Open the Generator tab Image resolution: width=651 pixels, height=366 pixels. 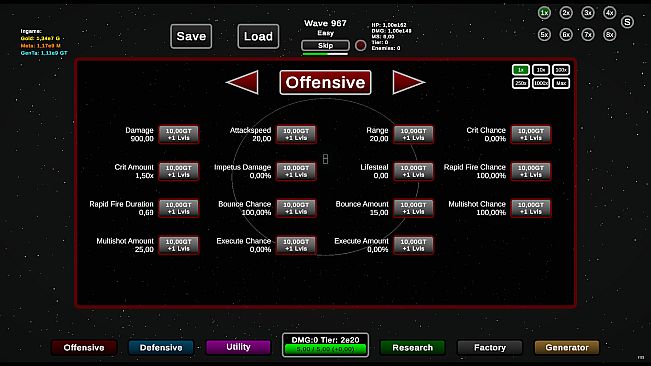(567, 347)
